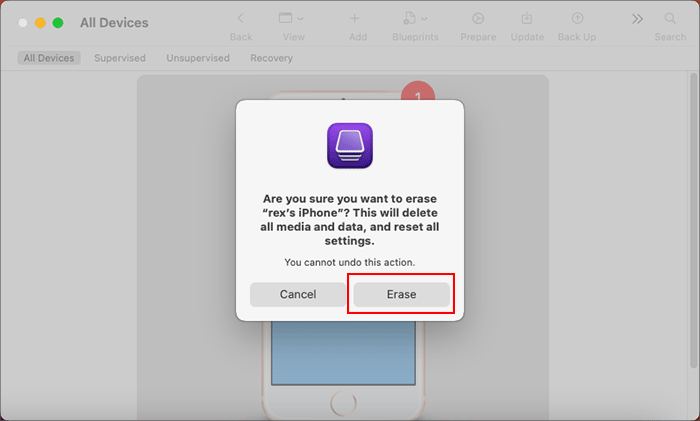Click the vertical scrollbar on the right

[693, 221]
